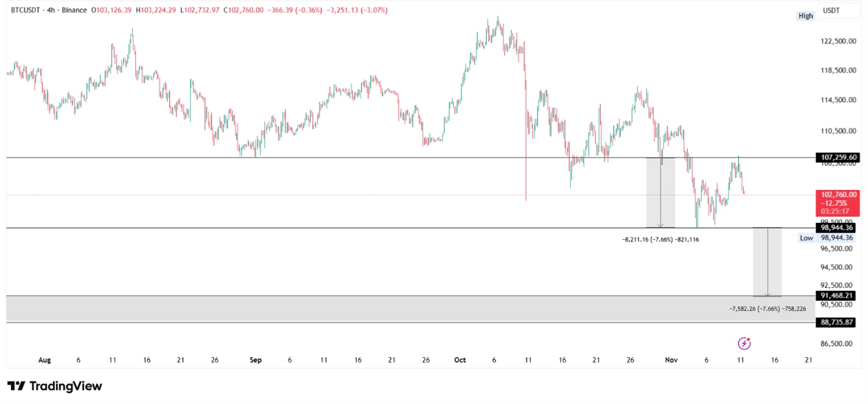Click the Oct label on time axis
Image resolution: width=868 pixels, height=404 pixels.
[x=460, y=360]
